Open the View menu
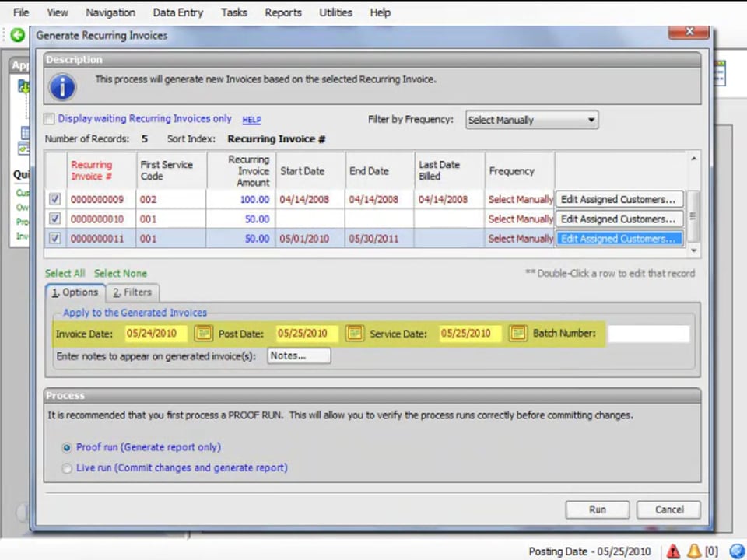This screenshot has height=560, width=747. coord(57,12)
